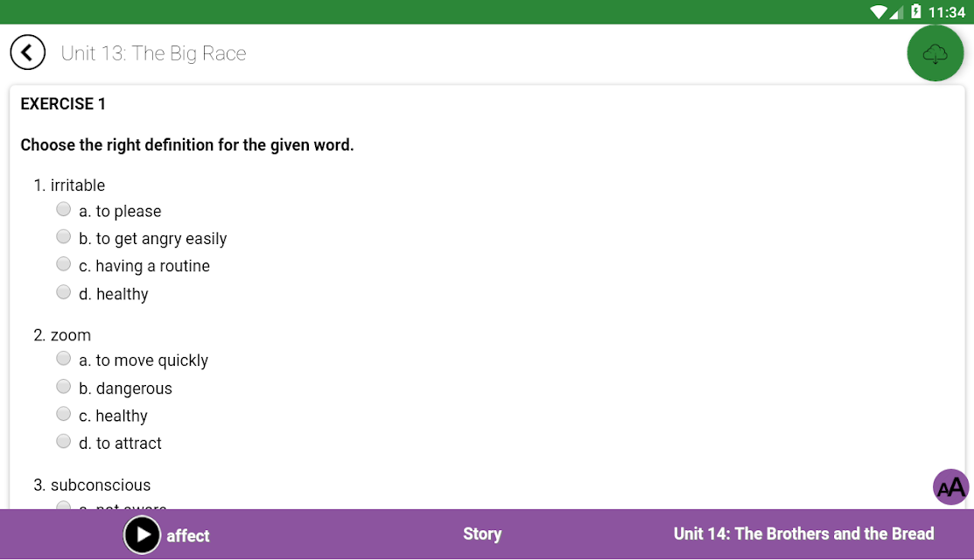Select 'd. to attract' radio button

[x=63, y=441]
